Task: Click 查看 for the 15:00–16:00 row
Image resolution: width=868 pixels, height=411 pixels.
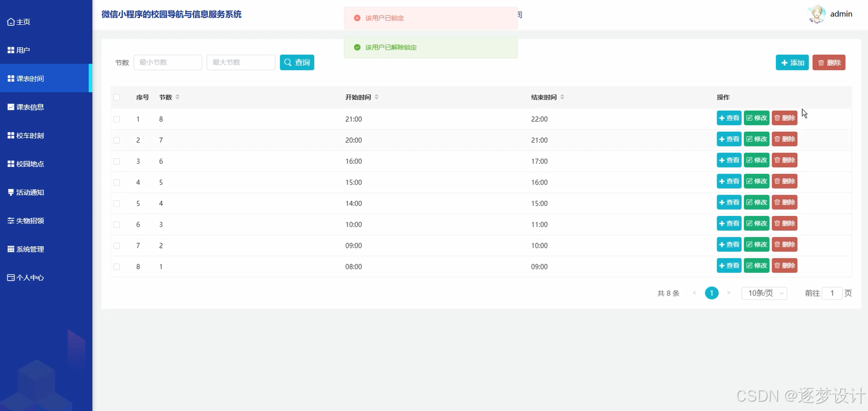Action: (729, 181)
